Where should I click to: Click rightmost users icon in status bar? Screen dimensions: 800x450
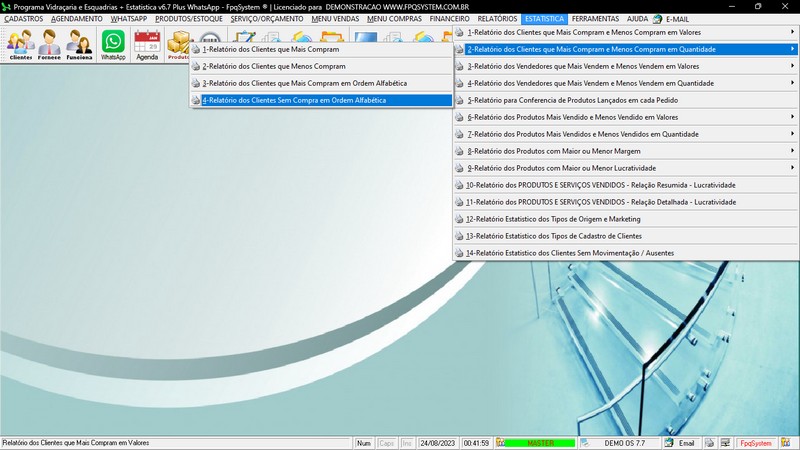point(786,443)
